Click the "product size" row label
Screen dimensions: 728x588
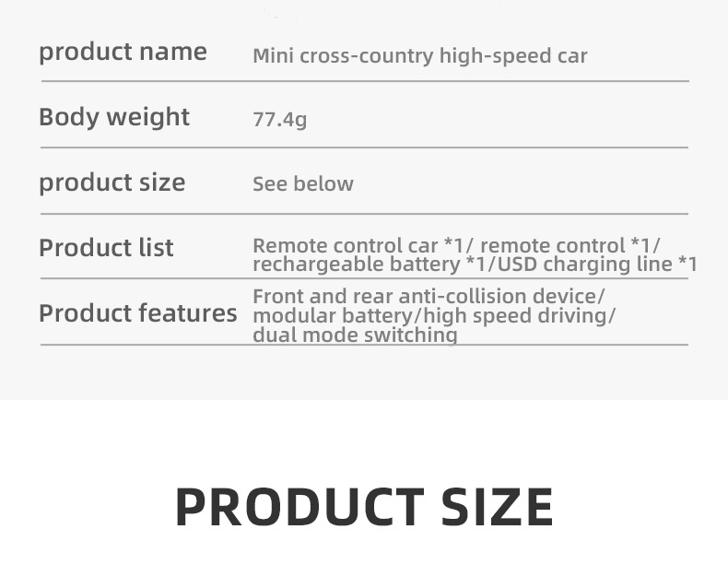coord(112,182)
